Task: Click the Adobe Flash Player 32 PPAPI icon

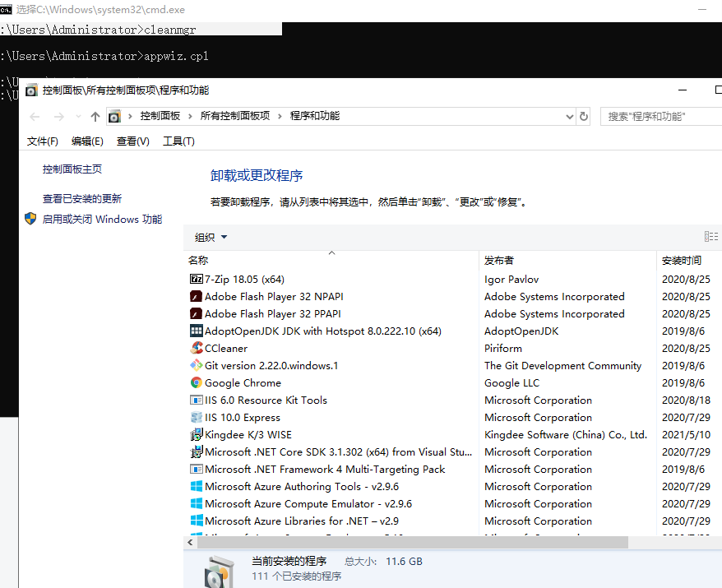Action: pos(197,313)
